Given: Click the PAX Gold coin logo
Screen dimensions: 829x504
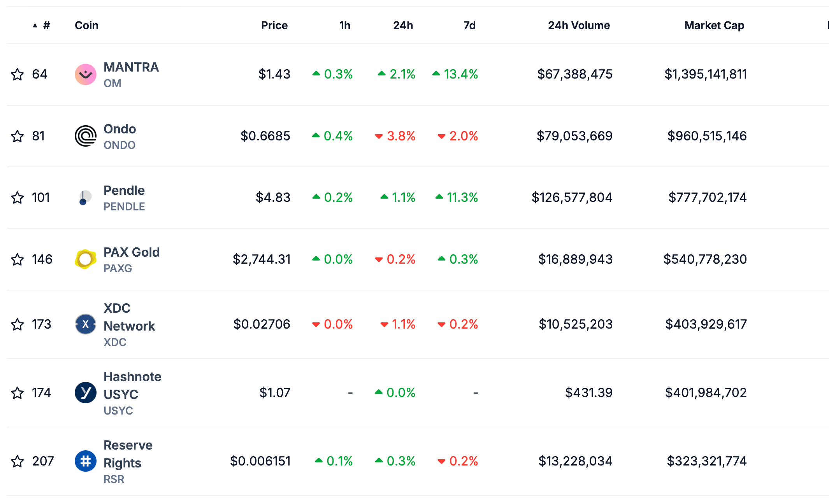Looking at the screenshot, I should (x=85, y=259).
